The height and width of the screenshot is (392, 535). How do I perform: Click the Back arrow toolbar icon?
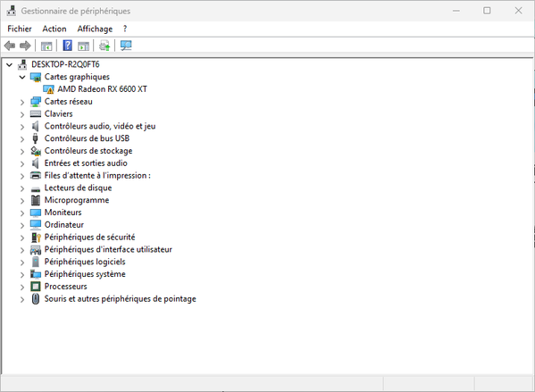click(x=10, y=46)
